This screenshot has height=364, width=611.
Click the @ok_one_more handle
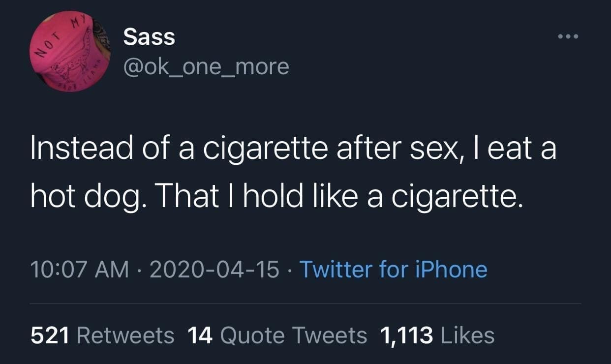click(x=206, y=66)
